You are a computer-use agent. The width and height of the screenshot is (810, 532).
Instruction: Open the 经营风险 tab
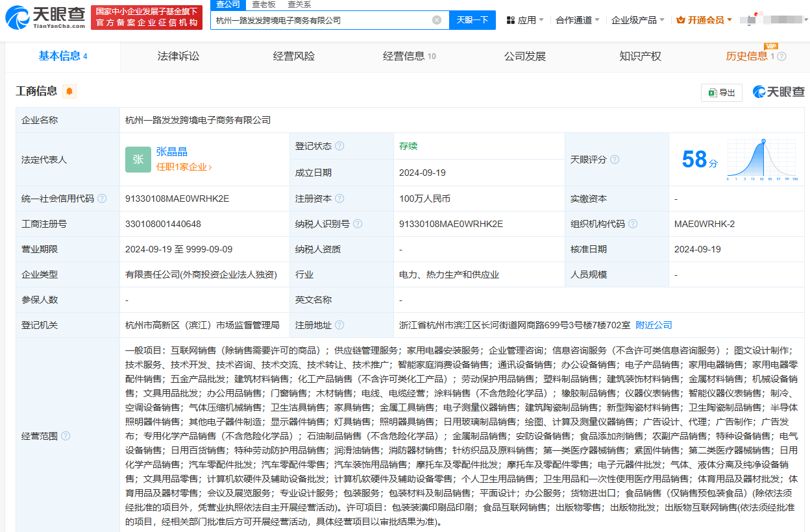294,56
